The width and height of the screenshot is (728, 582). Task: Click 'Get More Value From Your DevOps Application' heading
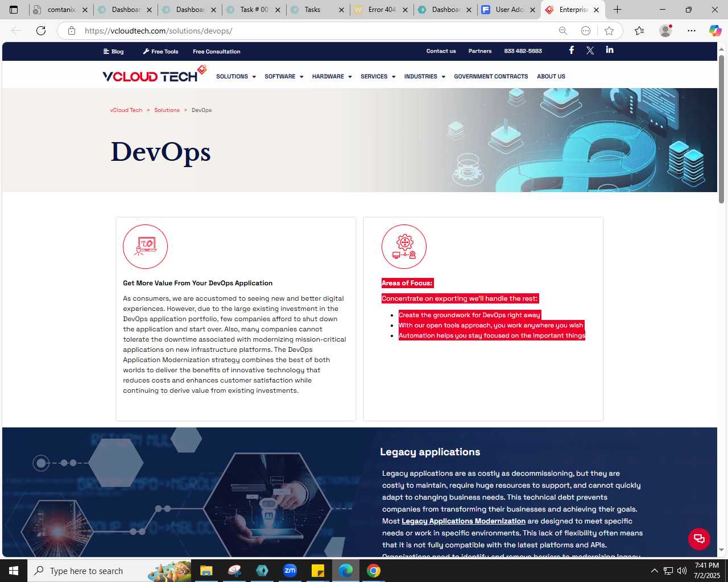(197, 283)
